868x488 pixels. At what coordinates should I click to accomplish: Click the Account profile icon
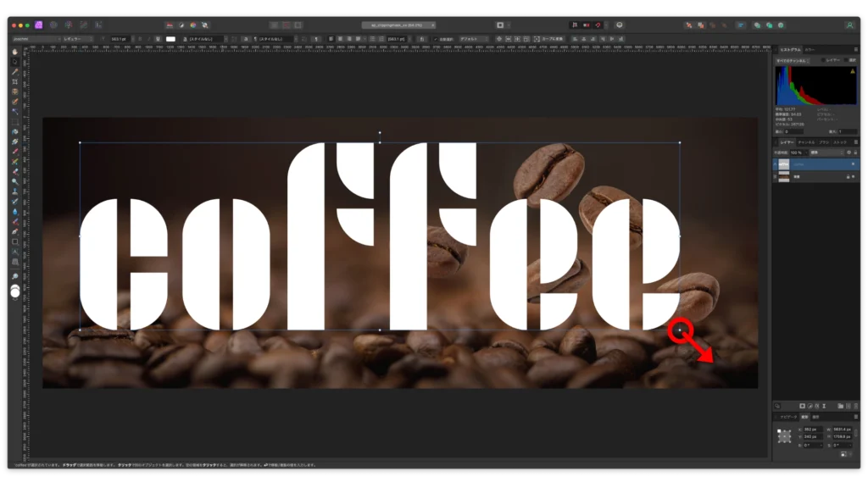[849, 25]
